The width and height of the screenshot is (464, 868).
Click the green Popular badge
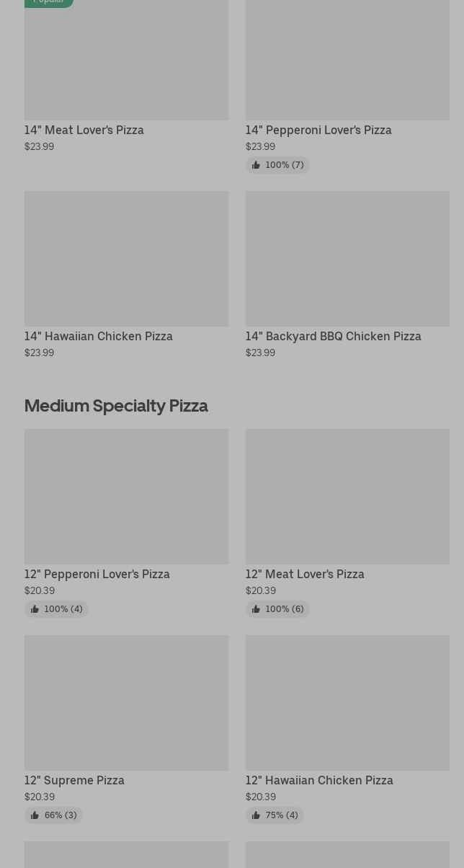(x=48, y=2)
